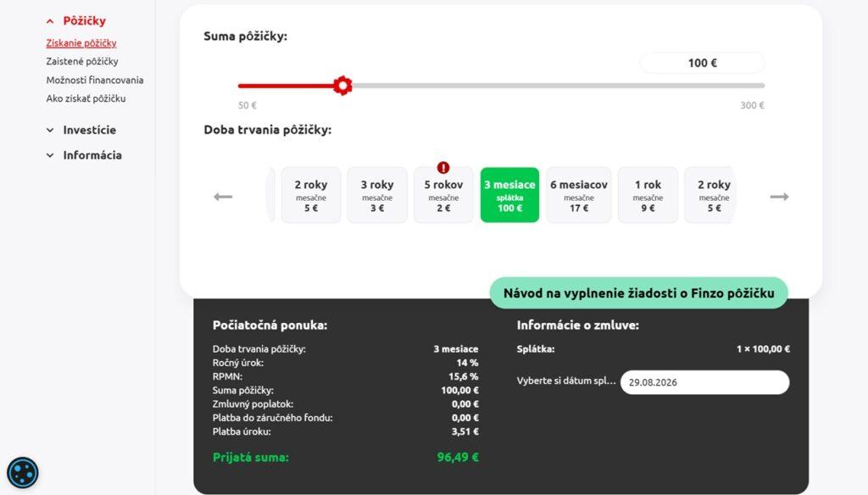Screen dimensions: 868x495
Task: Click the loan amount slider handle
Action: tap(342, 86)
